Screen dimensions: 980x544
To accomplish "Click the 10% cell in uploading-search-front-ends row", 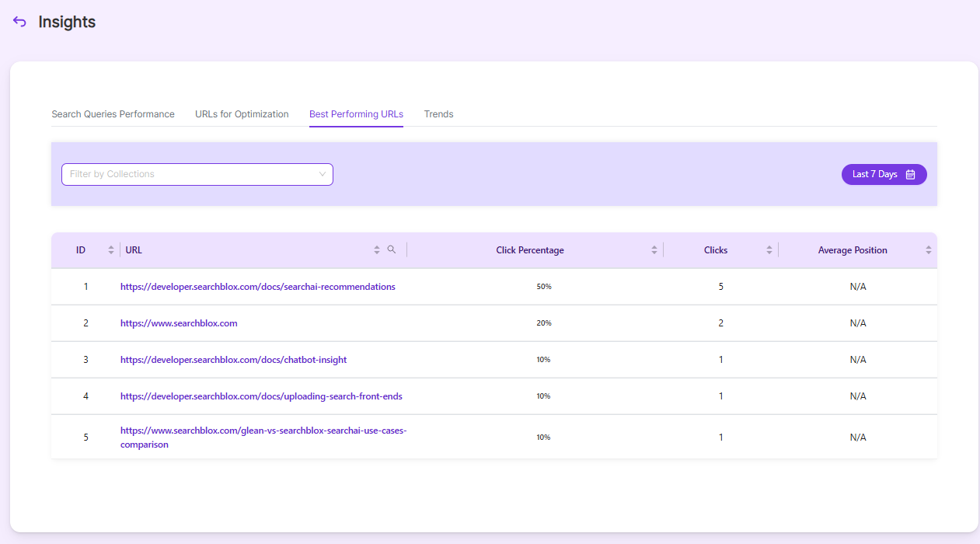I will click(544, 396).
